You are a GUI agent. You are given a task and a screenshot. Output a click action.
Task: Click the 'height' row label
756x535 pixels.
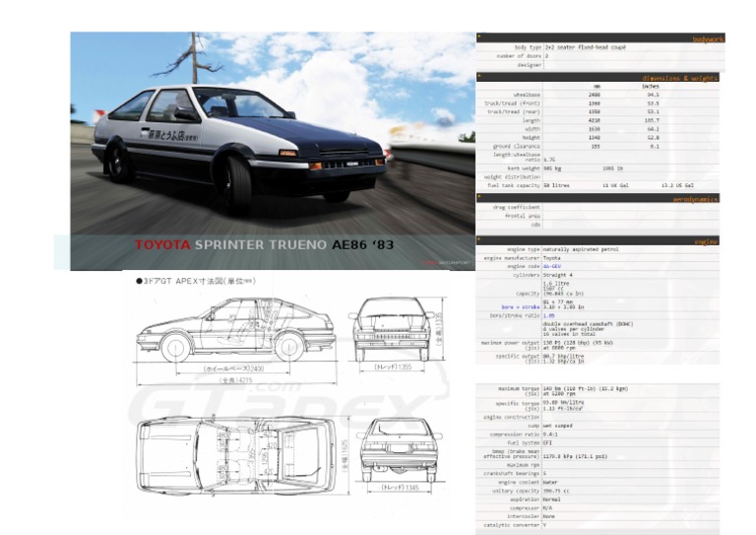[x=532, y=138]
